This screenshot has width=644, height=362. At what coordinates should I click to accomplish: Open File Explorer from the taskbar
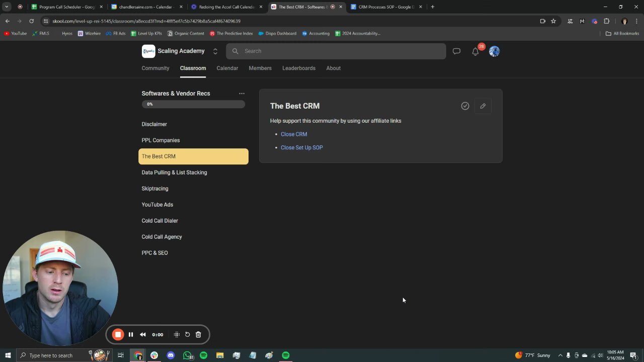(220, 355)
